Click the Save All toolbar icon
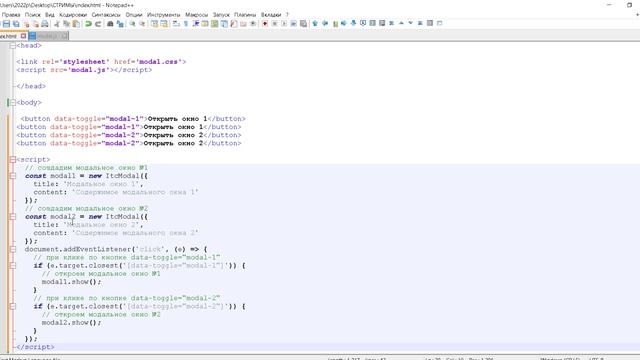 (16, 24)
